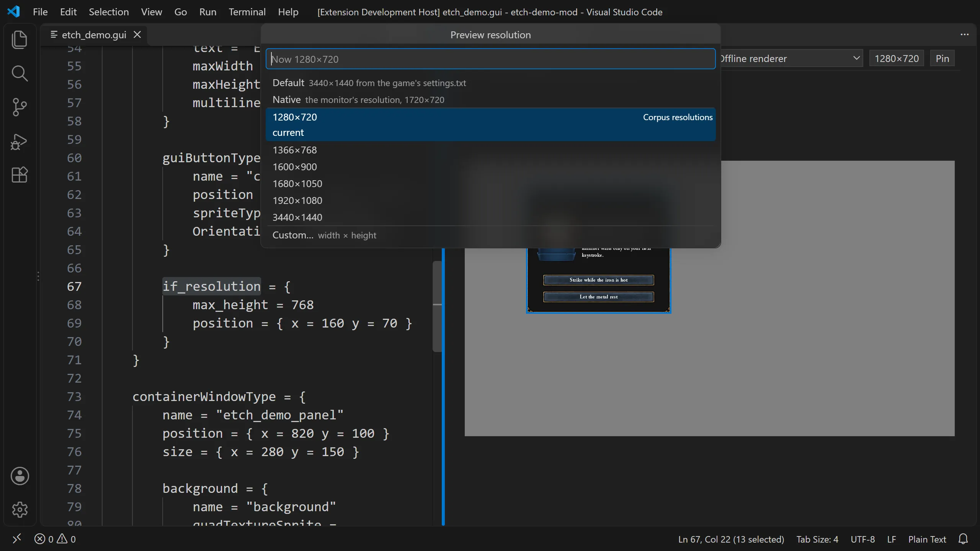Select the 1680×1050 resolution

click(x=490, y=184)
